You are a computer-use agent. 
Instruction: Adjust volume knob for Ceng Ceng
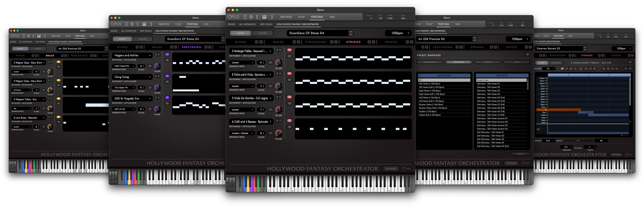pyautogui.click(x=157, y=87)
